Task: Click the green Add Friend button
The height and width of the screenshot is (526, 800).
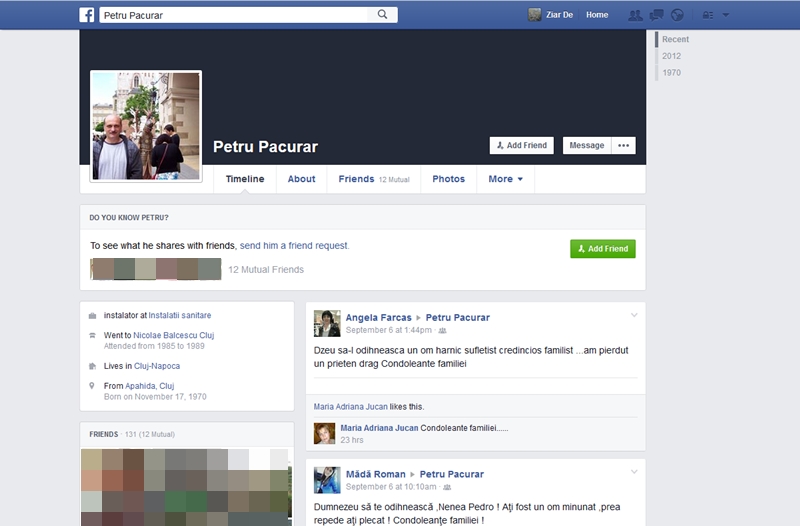Action: [x=602, y=249]
